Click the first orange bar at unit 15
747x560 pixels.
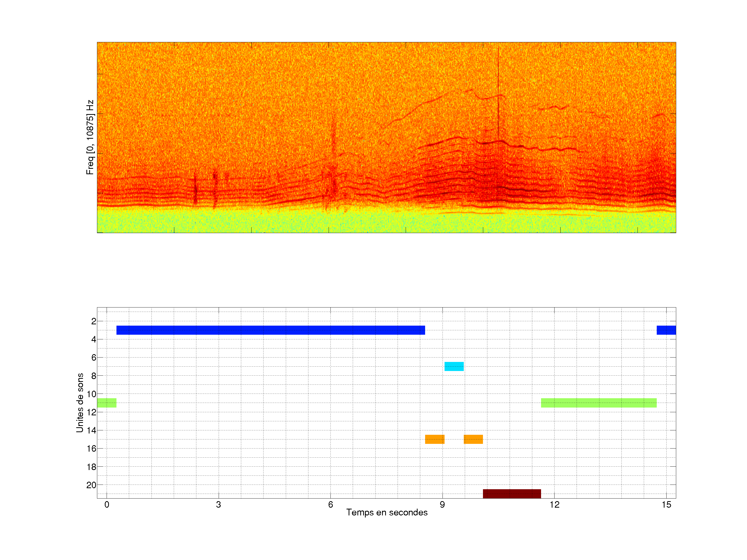coord(435,439)
